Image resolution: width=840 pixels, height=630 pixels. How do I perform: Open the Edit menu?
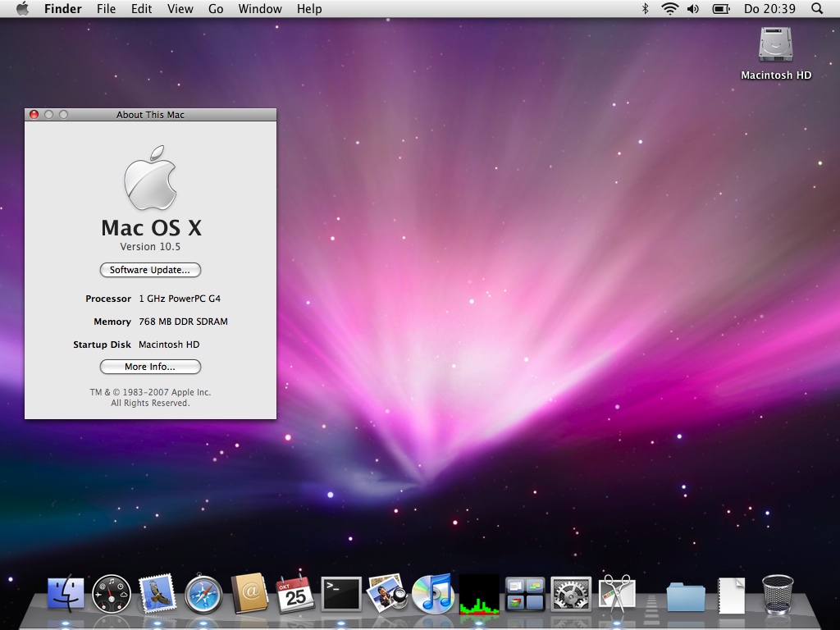[141, 8]
